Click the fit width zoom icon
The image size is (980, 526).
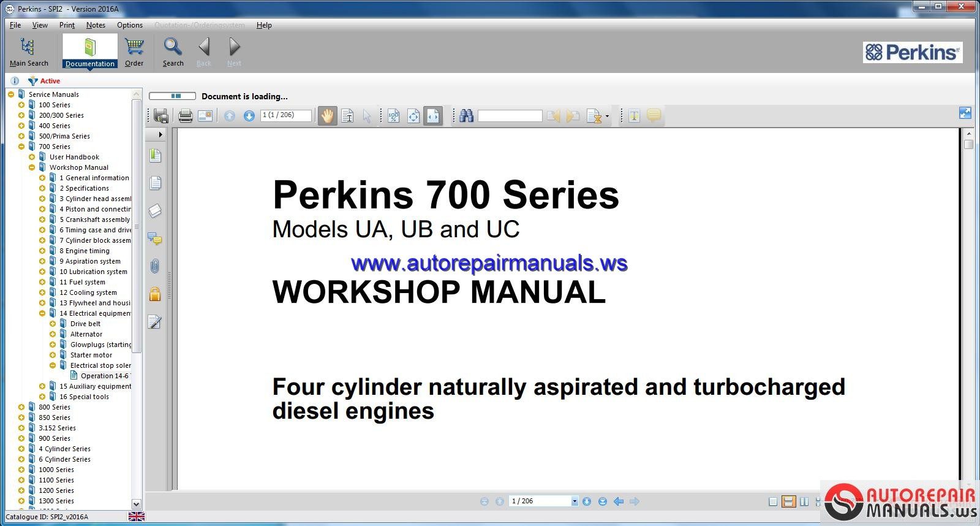click(x=433, y=116)
